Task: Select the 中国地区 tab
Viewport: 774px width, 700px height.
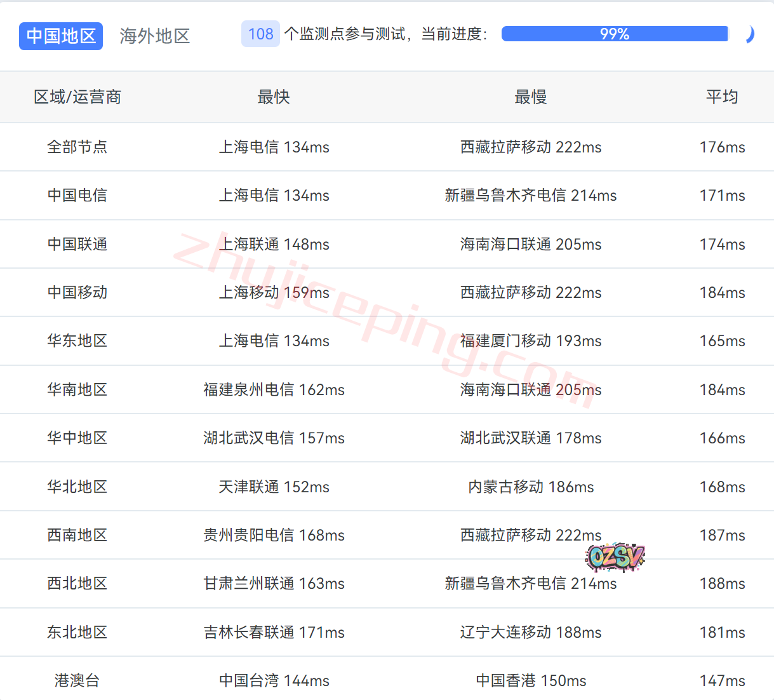Action: click(x=61, y=36)
